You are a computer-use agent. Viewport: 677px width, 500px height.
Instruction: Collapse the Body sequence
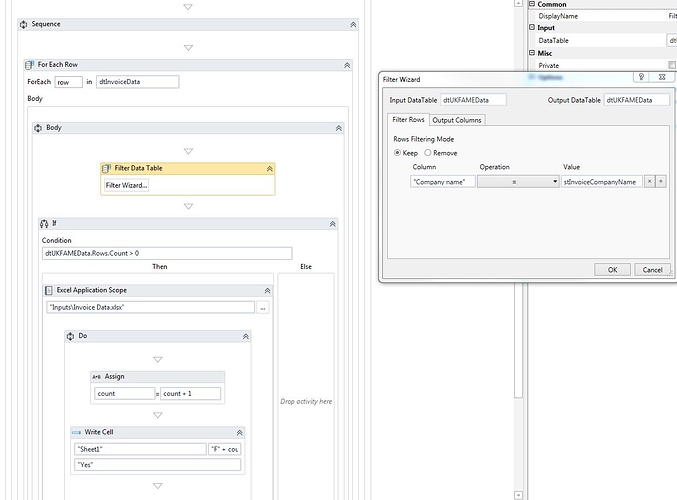click(338, 128)
